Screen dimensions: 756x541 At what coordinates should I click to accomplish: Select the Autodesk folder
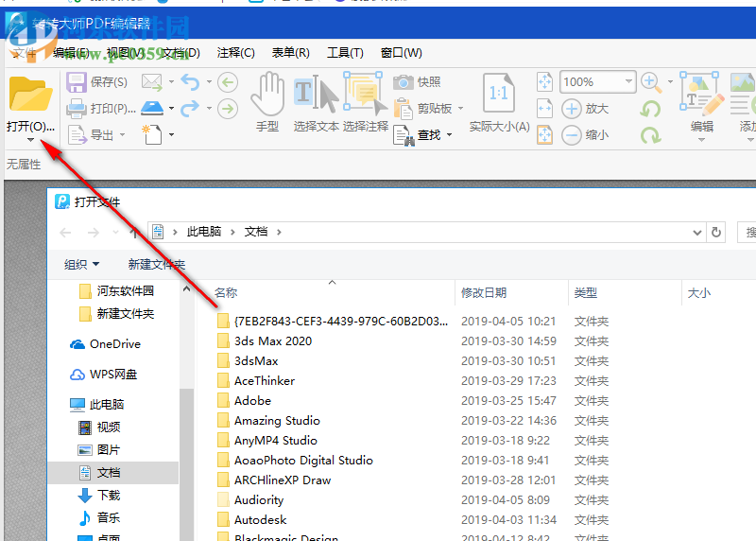252,520
